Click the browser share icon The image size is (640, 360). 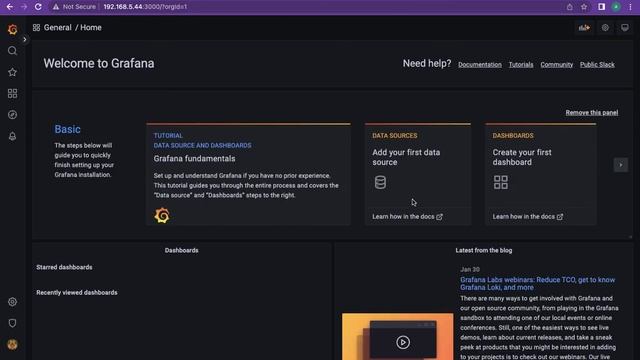click(x=569, y=7)
